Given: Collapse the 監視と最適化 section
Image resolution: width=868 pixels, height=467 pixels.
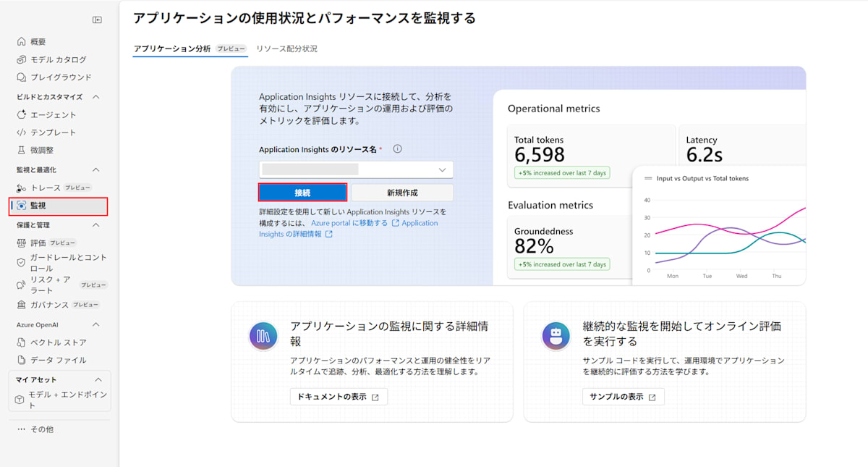Looking at the screenshot, I should click(96, 169).
